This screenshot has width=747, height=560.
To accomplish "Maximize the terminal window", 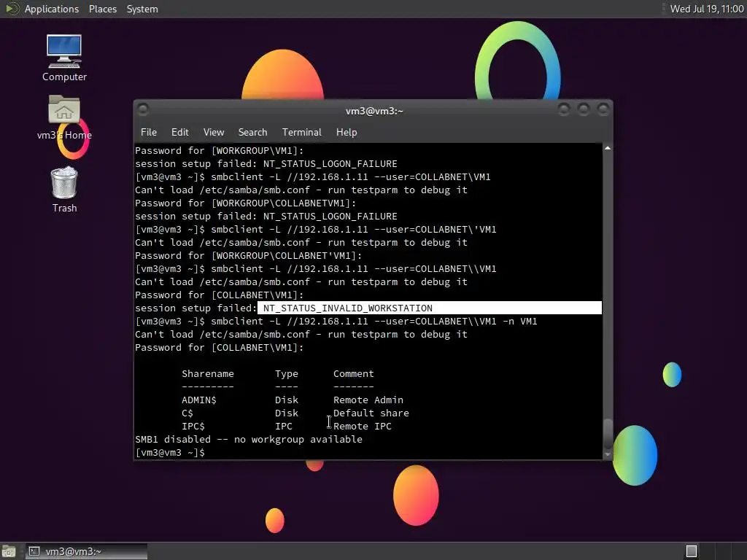I will click(584, 110).
